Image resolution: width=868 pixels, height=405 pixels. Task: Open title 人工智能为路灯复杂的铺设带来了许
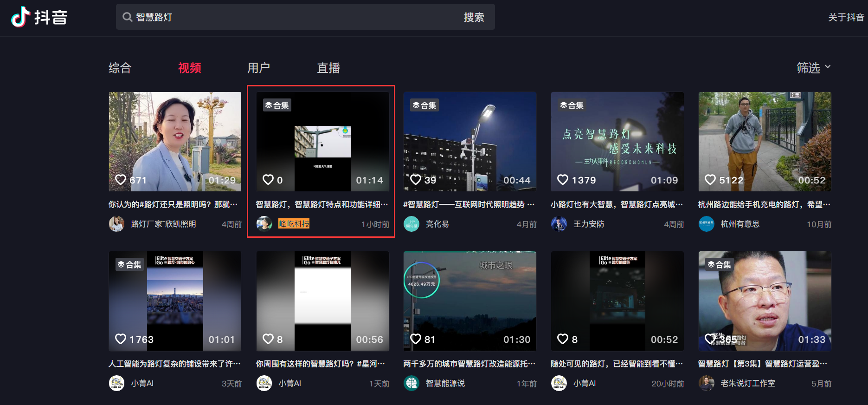click(175, 364)
